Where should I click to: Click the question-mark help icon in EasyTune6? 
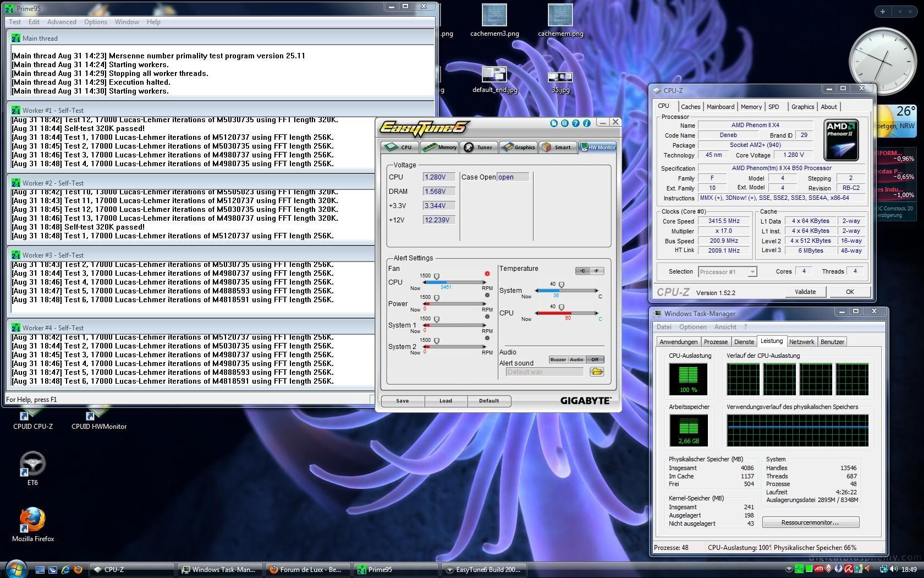(575, 123)
